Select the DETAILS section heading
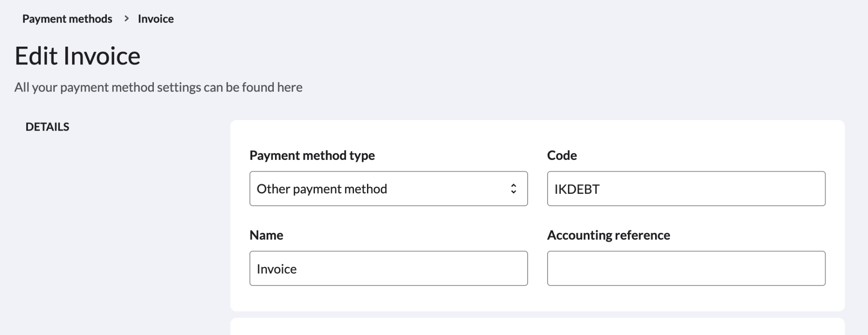Image resolution: width=868 pixels, height=335 pixels. point(47,127)
